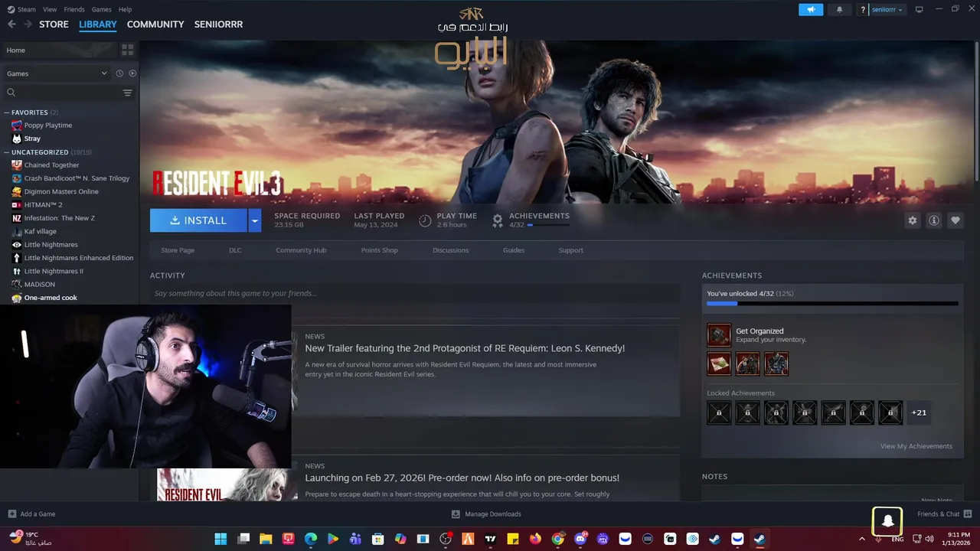Open the Friends & Chat panel

click(944, 514)
